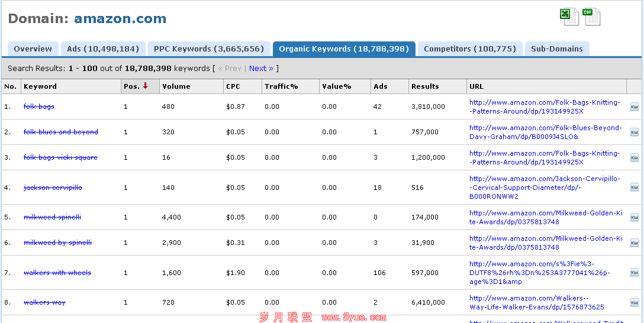Export results as CSV file icon
Image resolution: width=644 pixels, height=323 pixels.
pyautogui.click(x=591, y=17)
